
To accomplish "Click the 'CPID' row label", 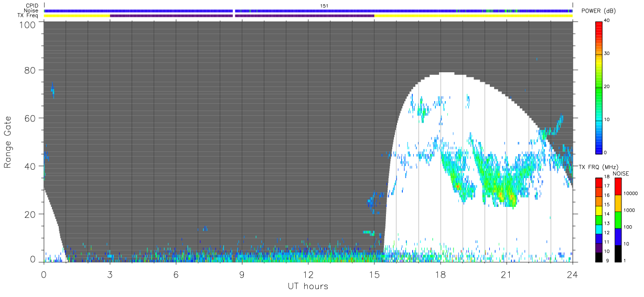I will pos(32,5).
